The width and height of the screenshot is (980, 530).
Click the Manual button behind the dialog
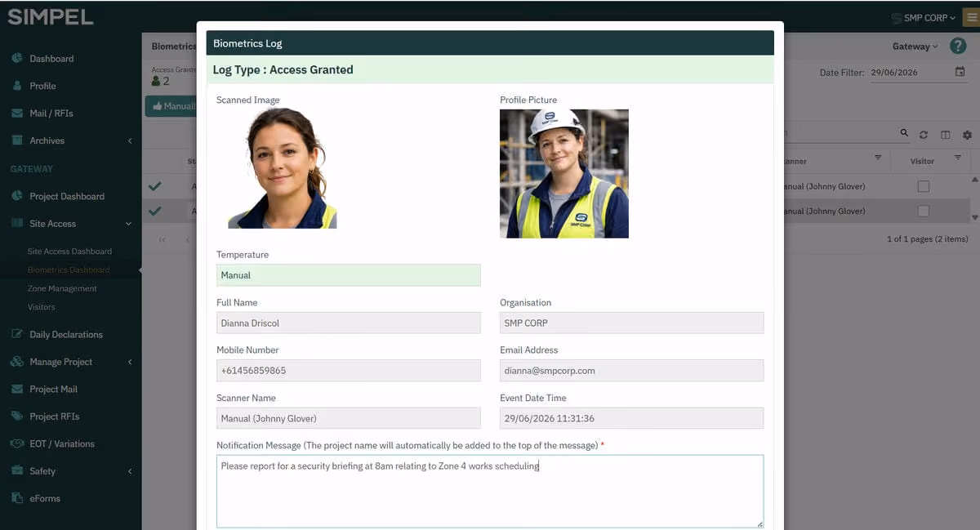pyautogui.click(x=171, y=106)
